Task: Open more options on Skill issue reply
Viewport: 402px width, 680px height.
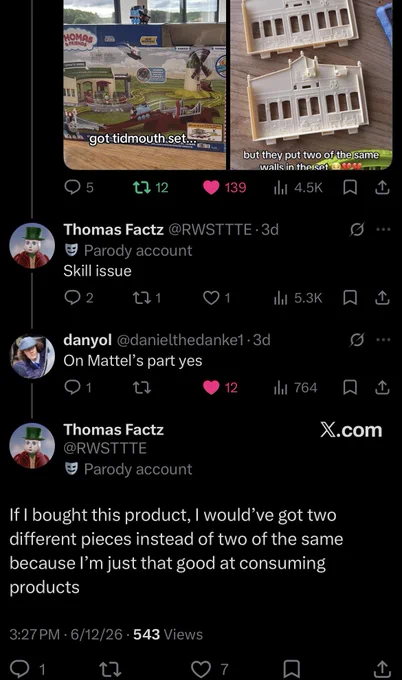Action: pos(383,229)
